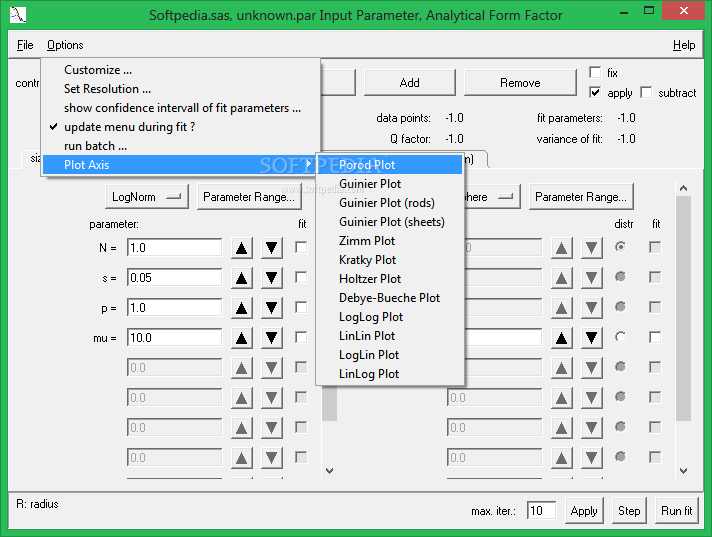The height and width of the screenshot is (537, 712).
Task: Click into the mu value field 10.0
Action: coord(174,338)
